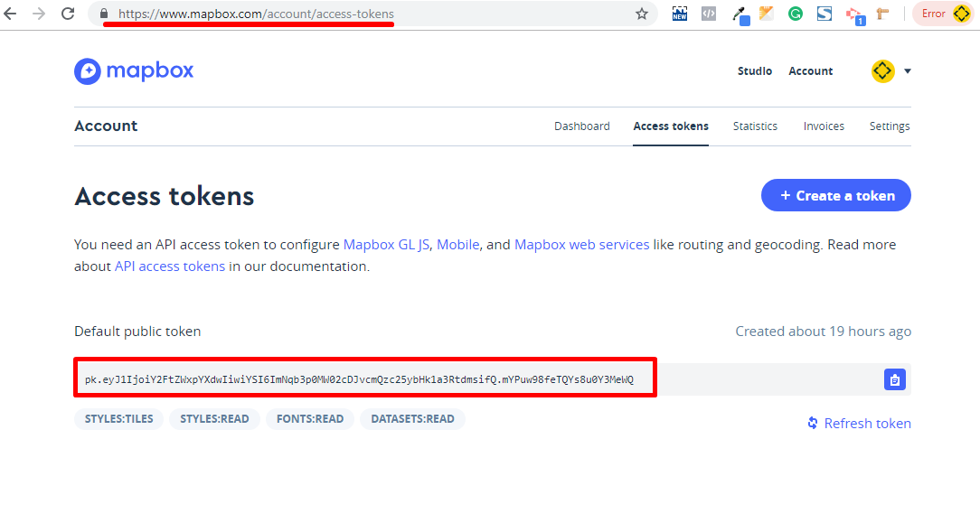980x514 pixels.
Task: Reload the Mapbox page
Action: 68,14
